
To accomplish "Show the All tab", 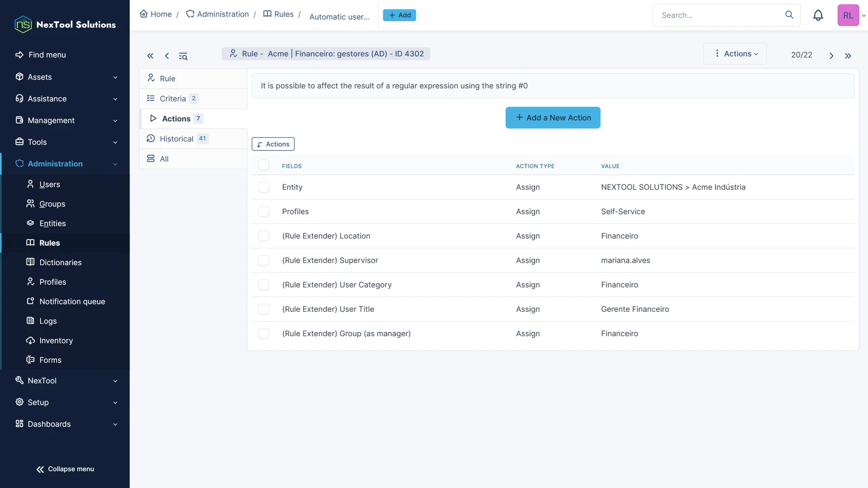I will coord(193,159).
